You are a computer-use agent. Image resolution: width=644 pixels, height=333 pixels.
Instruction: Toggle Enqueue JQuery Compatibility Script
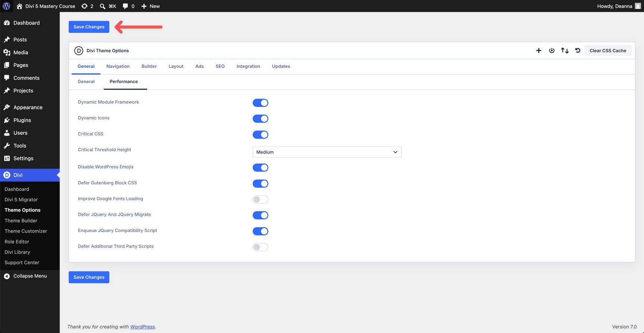260,231
